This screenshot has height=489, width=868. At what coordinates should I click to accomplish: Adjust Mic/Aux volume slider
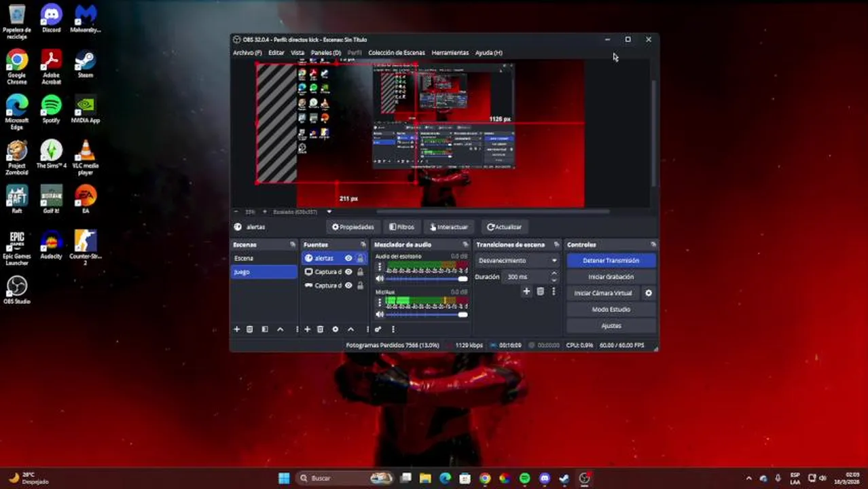pyautogui.click(x=427, y=314)
